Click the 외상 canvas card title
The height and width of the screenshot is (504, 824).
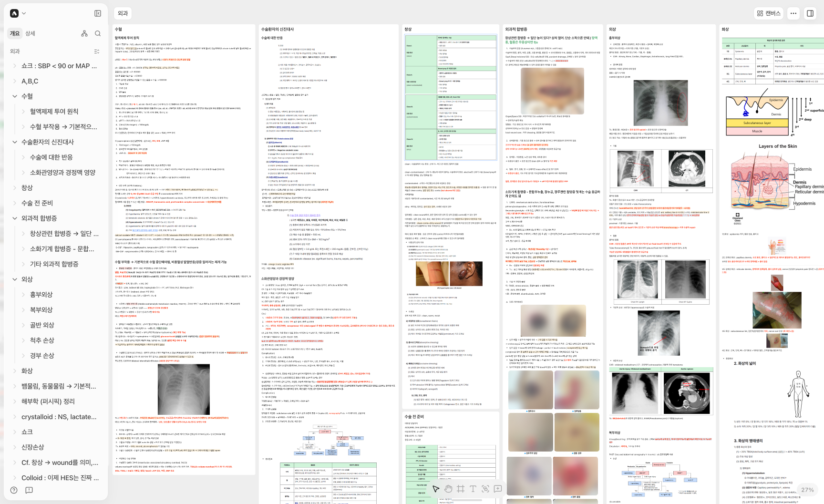click(612, 29)
